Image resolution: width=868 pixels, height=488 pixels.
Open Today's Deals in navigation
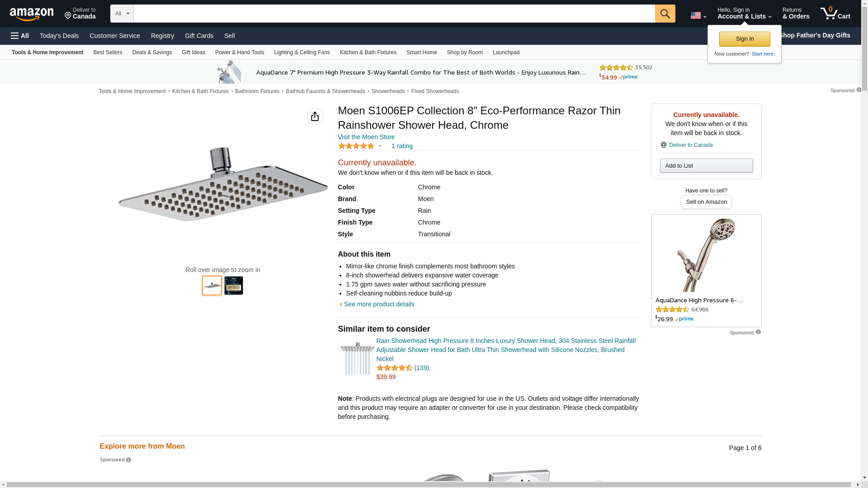[59, 36]
